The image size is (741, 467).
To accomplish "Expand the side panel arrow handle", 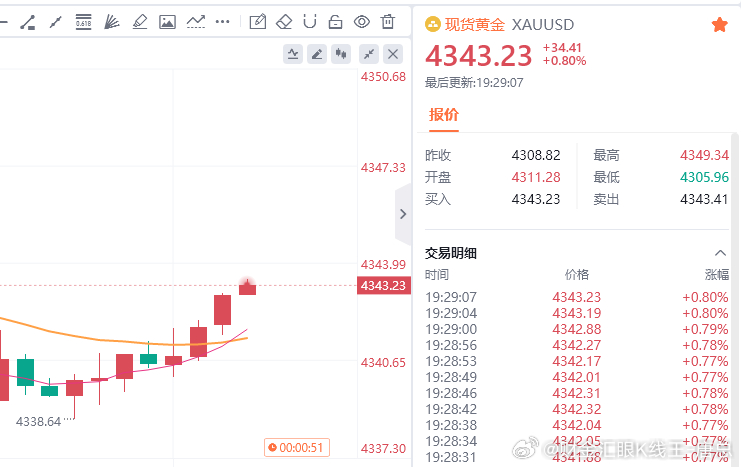I will click(x=403, y=214).
